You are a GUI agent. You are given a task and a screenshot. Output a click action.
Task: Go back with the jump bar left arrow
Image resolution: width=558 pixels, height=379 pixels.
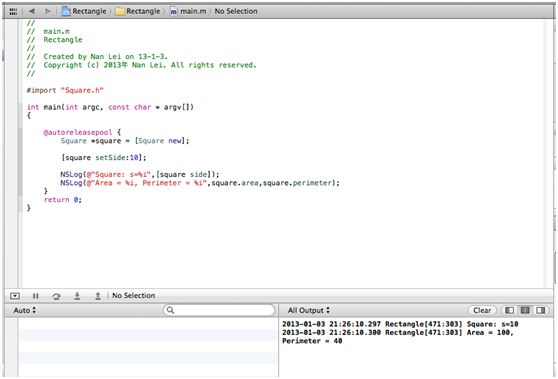click(x=32, y=11)
